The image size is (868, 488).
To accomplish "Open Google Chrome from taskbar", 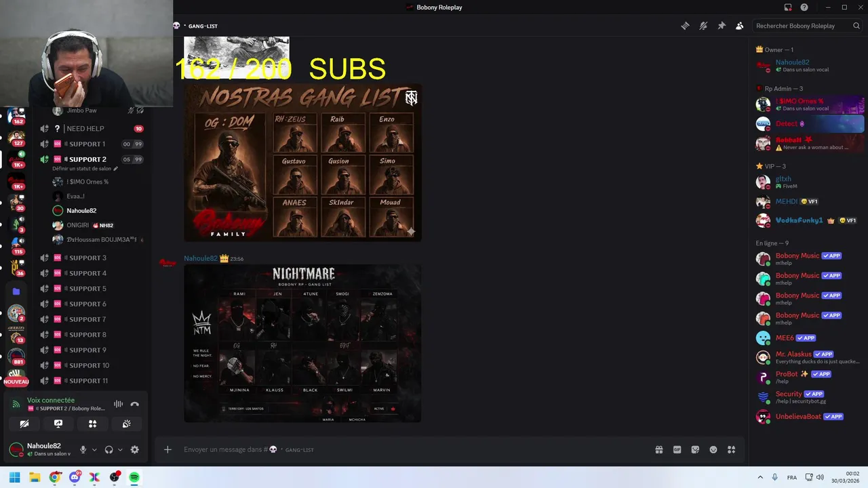I will (x=54, y=477).
